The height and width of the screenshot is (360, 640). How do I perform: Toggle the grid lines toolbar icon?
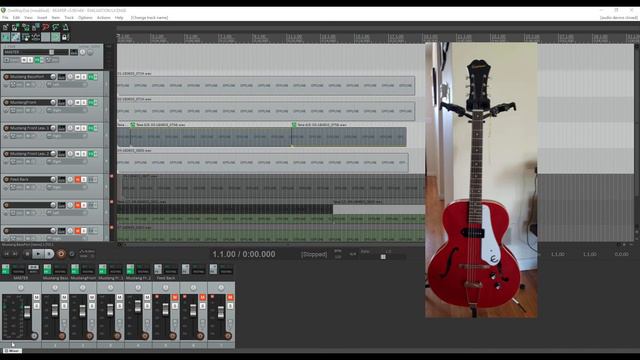pyautogui.click(x=45, y=37)
